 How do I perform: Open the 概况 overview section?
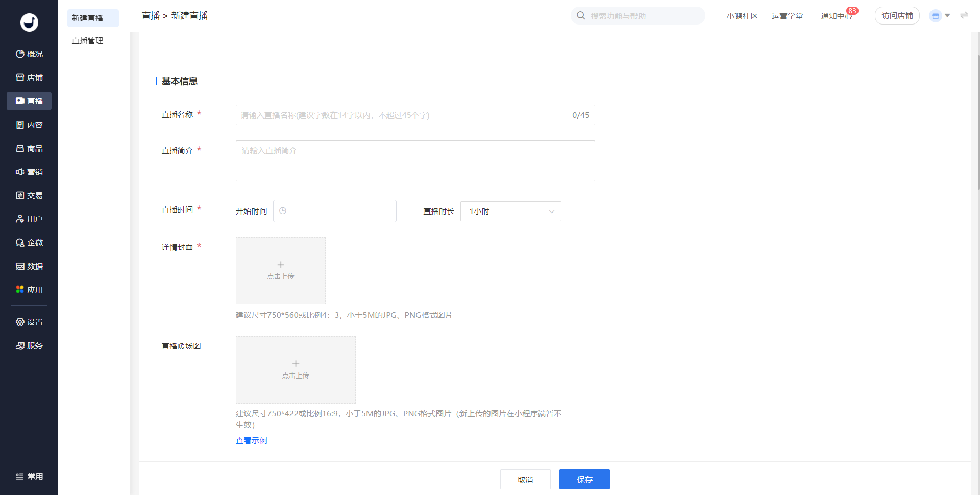click(x=29, y=54)
